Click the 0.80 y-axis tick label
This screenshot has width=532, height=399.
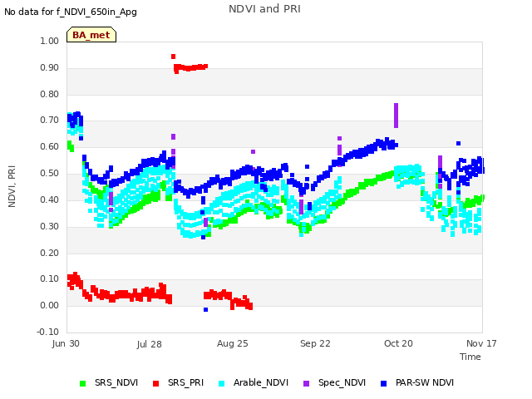point(50,94)
